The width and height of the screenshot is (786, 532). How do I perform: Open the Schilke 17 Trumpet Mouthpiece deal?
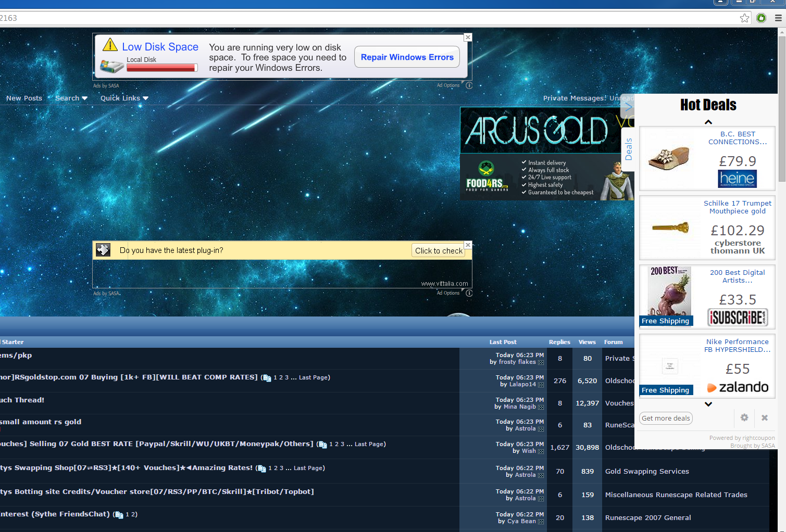tap(707, 228)
